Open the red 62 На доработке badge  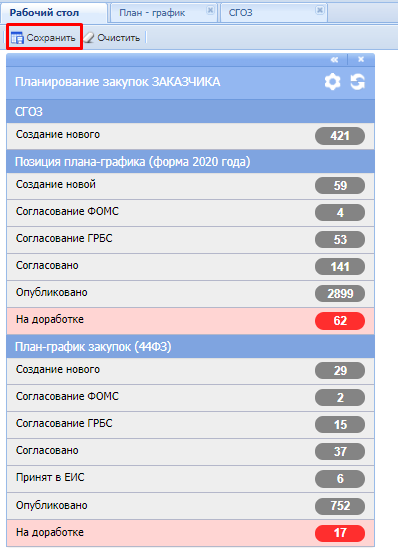(339, 321)
